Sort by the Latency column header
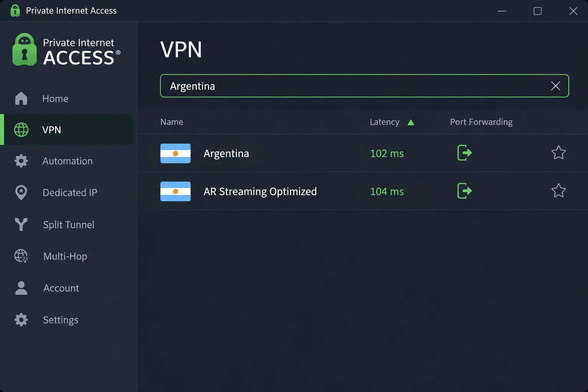This screenshot has height=392, width=588. [x=384, y=122]
